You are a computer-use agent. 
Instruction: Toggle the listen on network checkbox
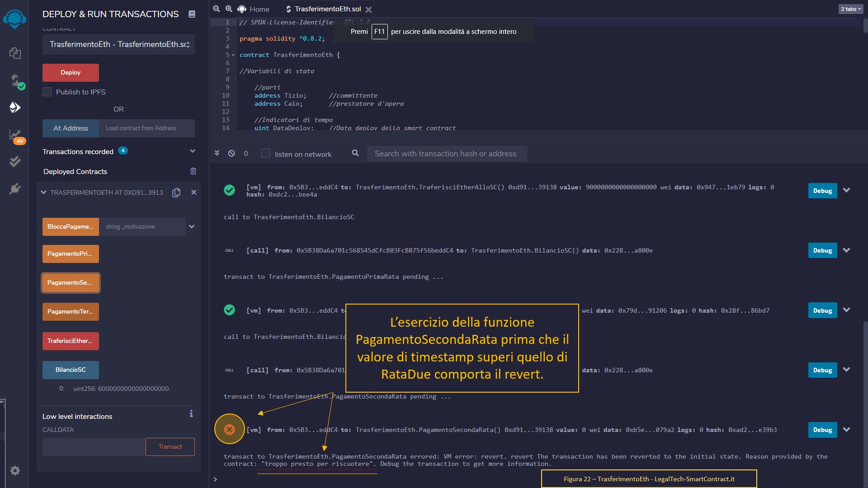coord(266,153)
